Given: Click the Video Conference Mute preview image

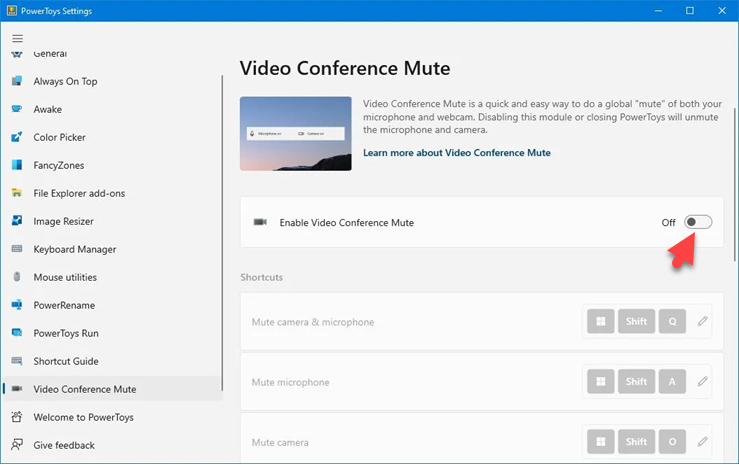Looking at the screenshot, I should click(295, 133).
